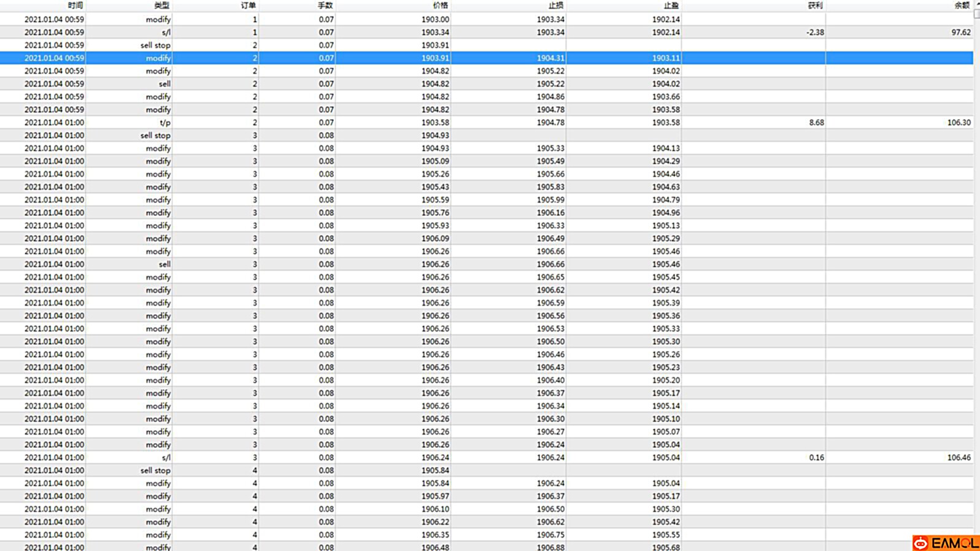Select the balance value 106.30
The height and width of the screenshot is (551, 980).
(x=959, y=123)
